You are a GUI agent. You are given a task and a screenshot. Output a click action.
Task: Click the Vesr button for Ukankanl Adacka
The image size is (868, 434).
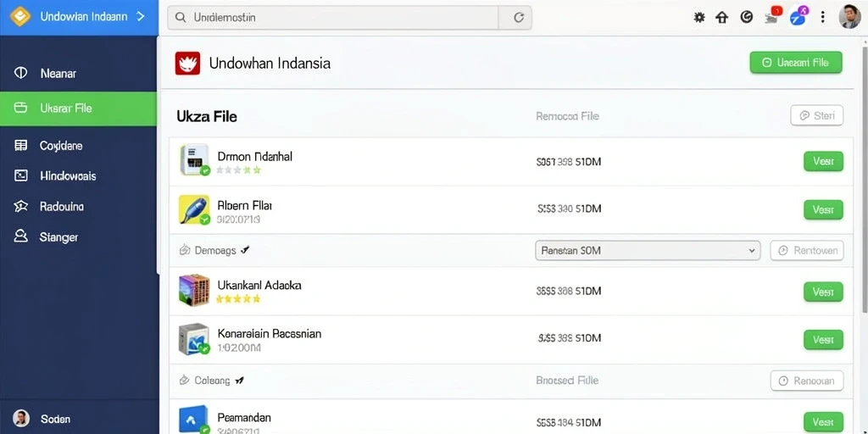tap(823, 292)
